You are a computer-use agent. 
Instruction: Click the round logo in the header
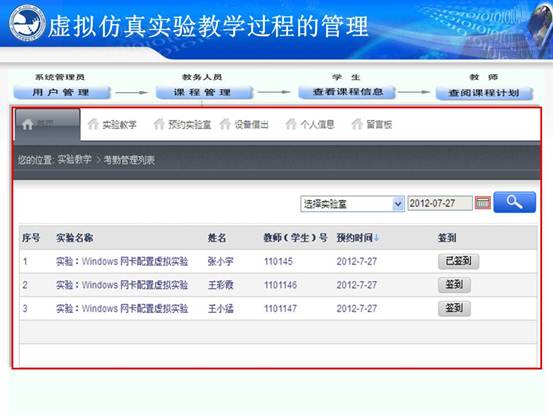click(x=27, y=23)
